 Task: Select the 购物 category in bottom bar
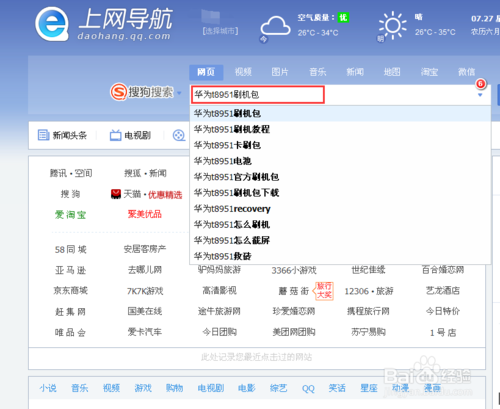[175, 388]
